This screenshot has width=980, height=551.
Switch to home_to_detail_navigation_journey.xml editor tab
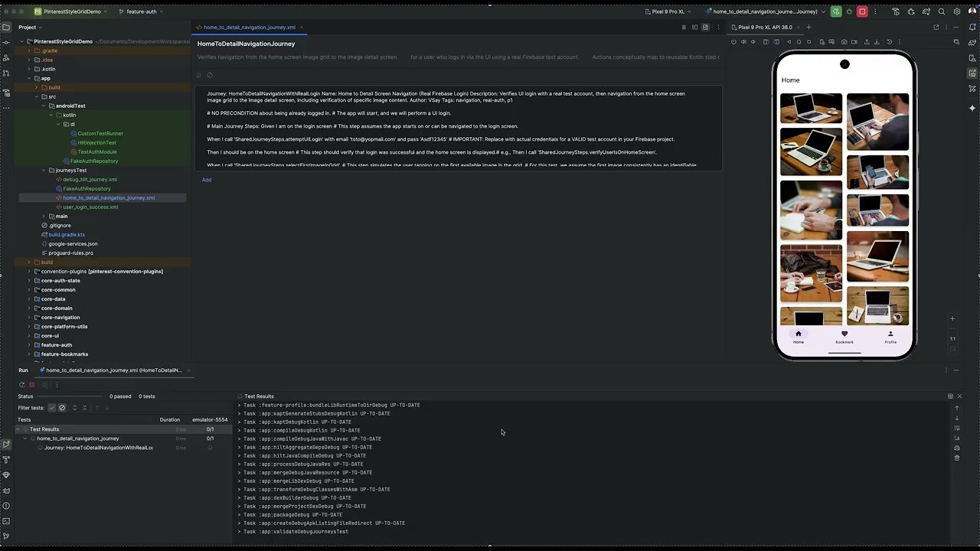(249, 28)
